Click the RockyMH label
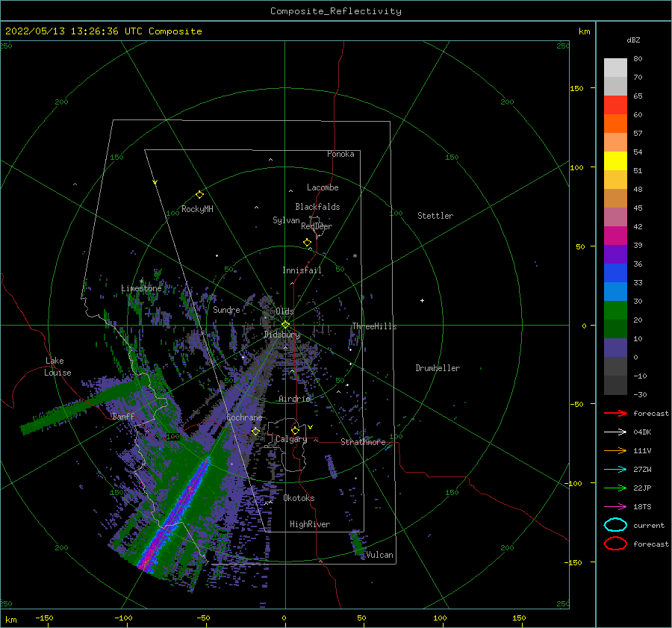Screen dimensions: 672x628 click(197, 209)
